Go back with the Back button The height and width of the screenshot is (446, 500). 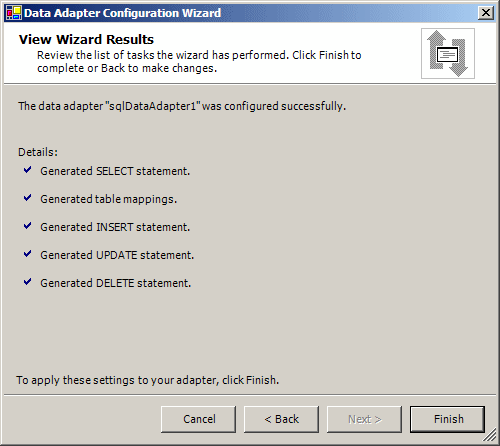click(x=281, y=419)
